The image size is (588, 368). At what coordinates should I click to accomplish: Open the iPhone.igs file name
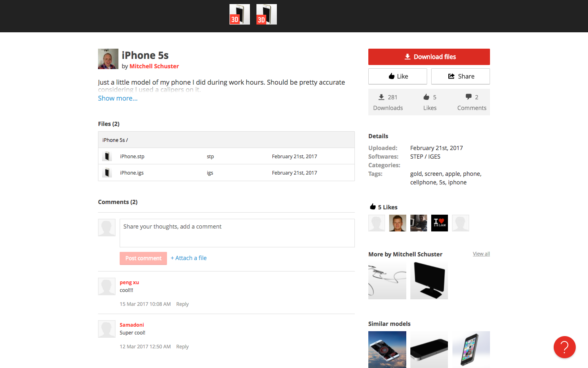point(132,173)
